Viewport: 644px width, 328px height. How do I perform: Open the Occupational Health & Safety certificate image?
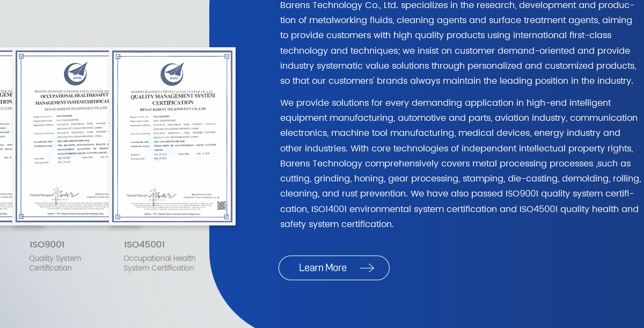tap(62, 136)
